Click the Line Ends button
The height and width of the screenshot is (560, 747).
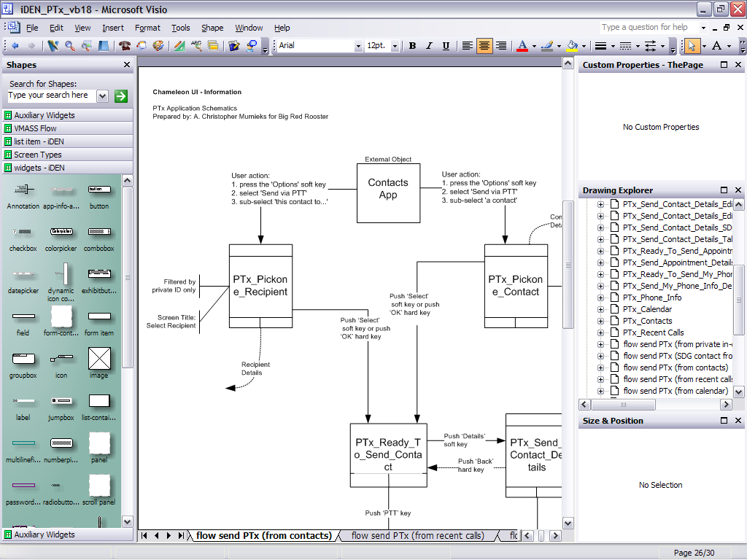pyautogui.click(x=650, y=46)
